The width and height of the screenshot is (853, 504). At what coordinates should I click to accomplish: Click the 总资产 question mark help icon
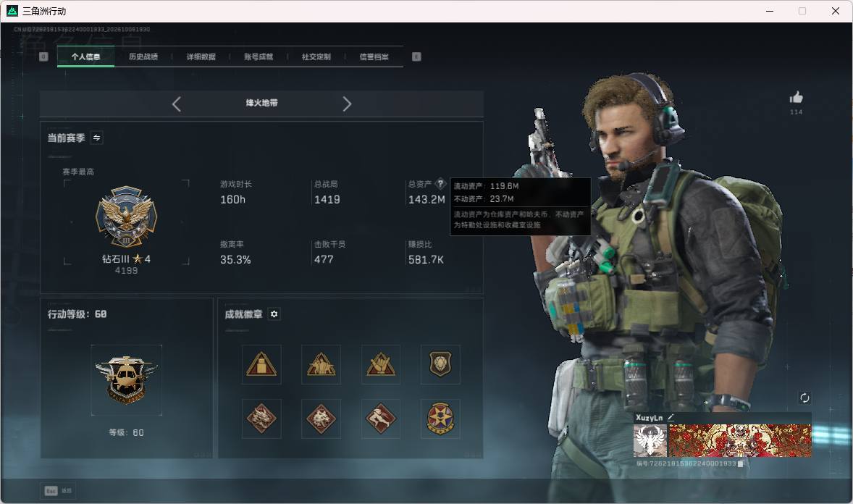click(440, 184)
